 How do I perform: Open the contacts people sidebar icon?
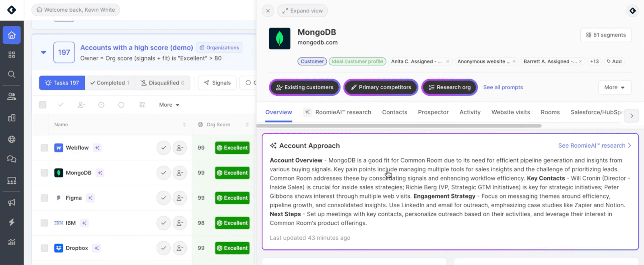click(12, 97)
